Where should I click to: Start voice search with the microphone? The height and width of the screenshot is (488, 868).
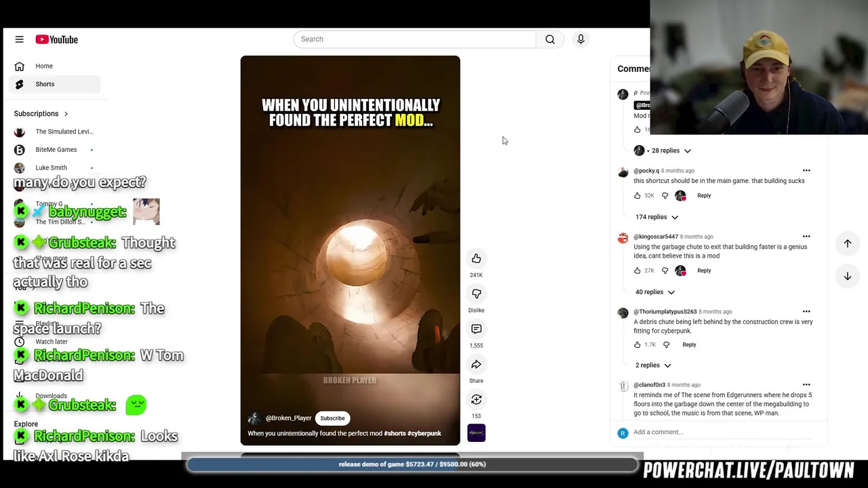[x=580, y=39]
